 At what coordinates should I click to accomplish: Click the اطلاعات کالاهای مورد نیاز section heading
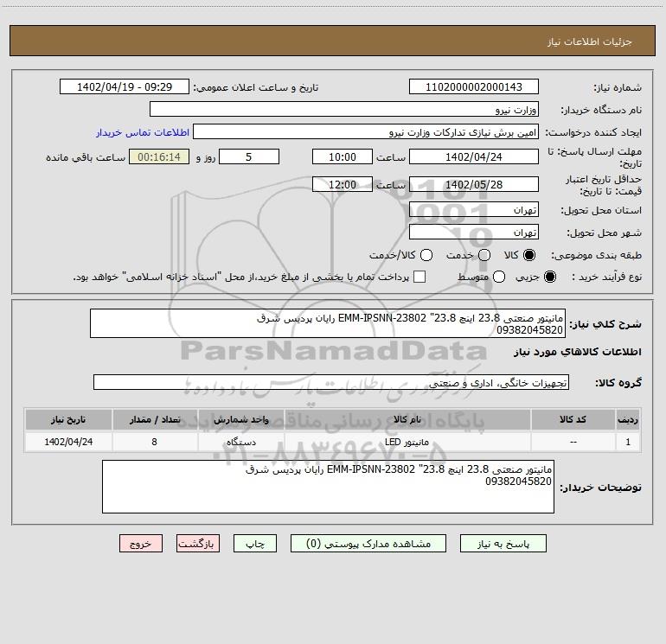(x=577, y=352)
